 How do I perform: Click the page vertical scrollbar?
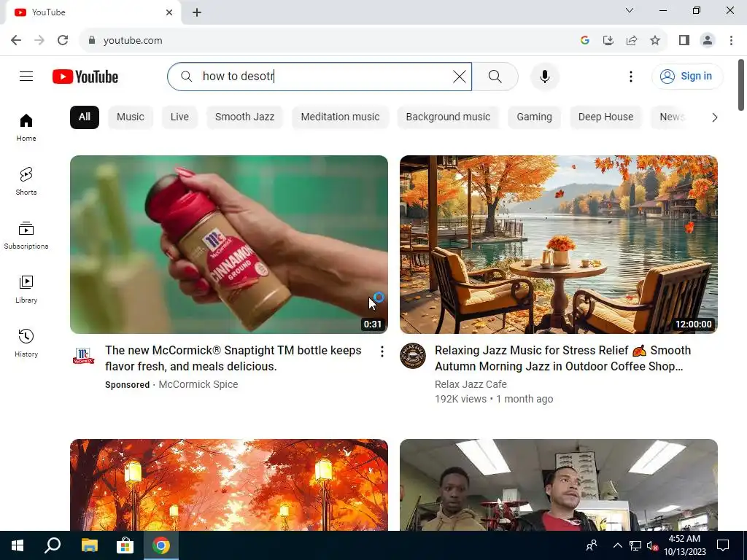741,85
